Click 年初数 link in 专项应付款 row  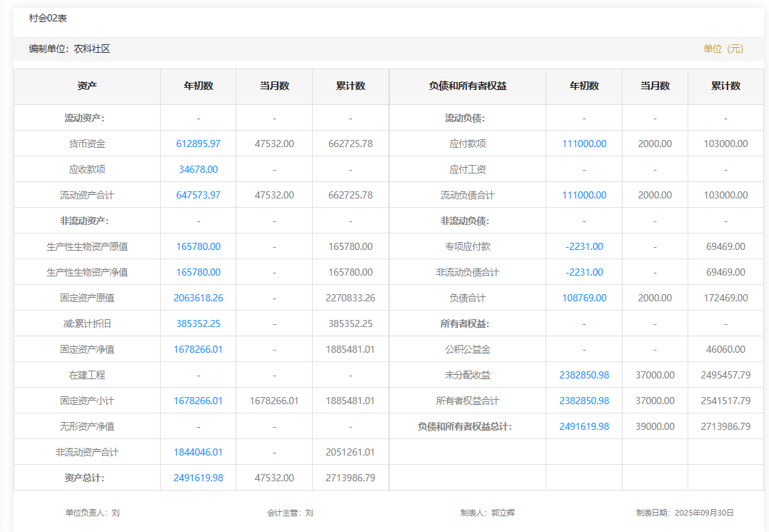click(583, 246)
